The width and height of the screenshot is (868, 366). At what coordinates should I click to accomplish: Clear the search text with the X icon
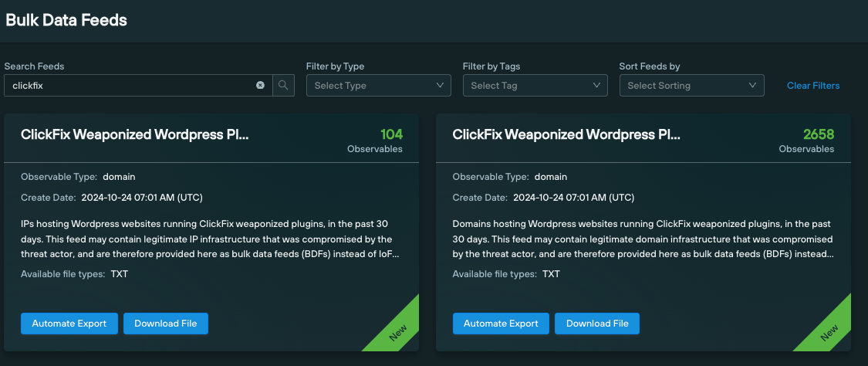click(x=260, y=85)
